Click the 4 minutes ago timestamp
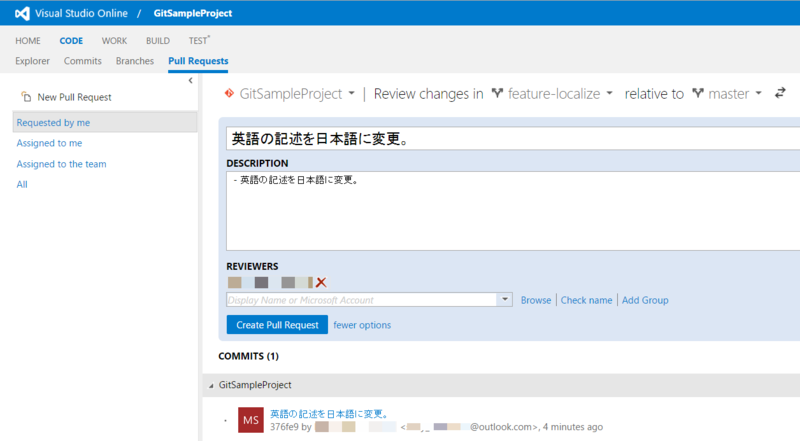This screenshot has height=441, width=800. click(572, 427)
